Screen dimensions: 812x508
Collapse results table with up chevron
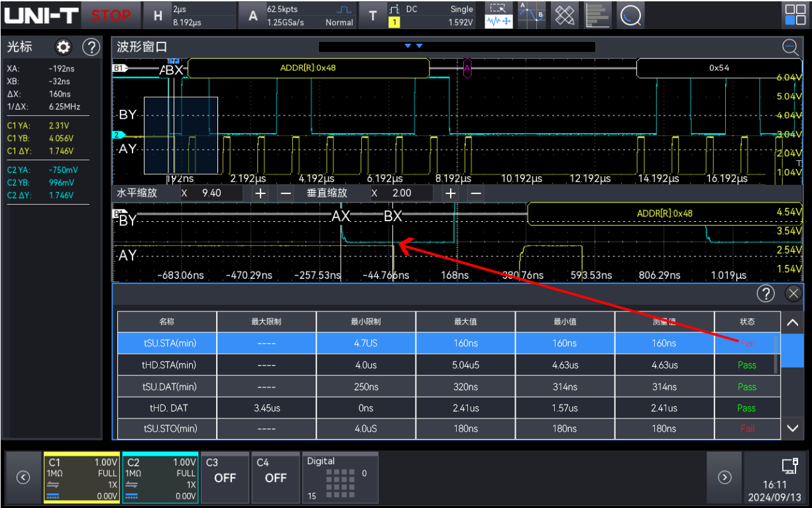point(793,323)
